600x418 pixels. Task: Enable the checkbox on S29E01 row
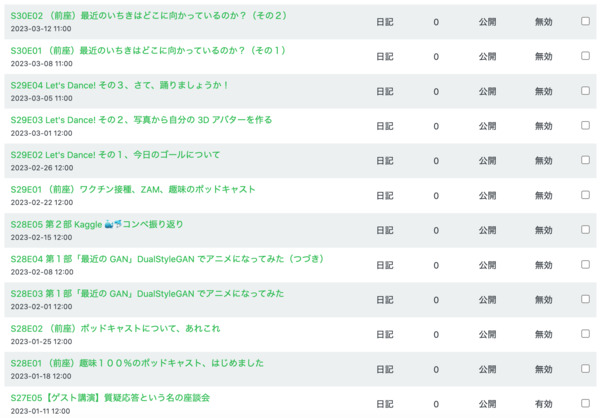point(585,195)
